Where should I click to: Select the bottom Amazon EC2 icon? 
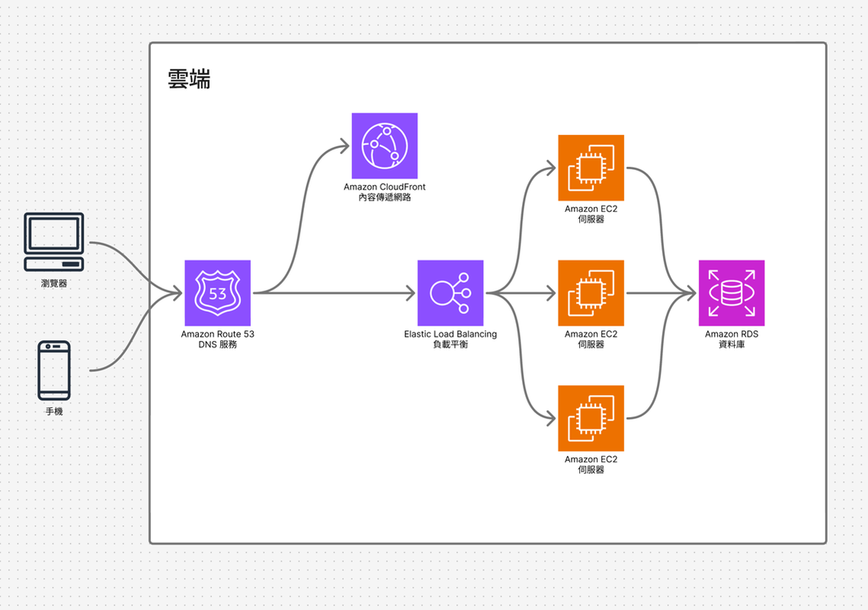click(591, 419)
